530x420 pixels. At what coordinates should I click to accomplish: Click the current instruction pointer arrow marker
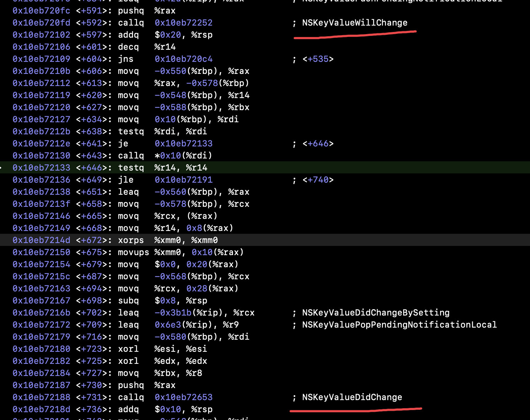click(x=1, y=168)
